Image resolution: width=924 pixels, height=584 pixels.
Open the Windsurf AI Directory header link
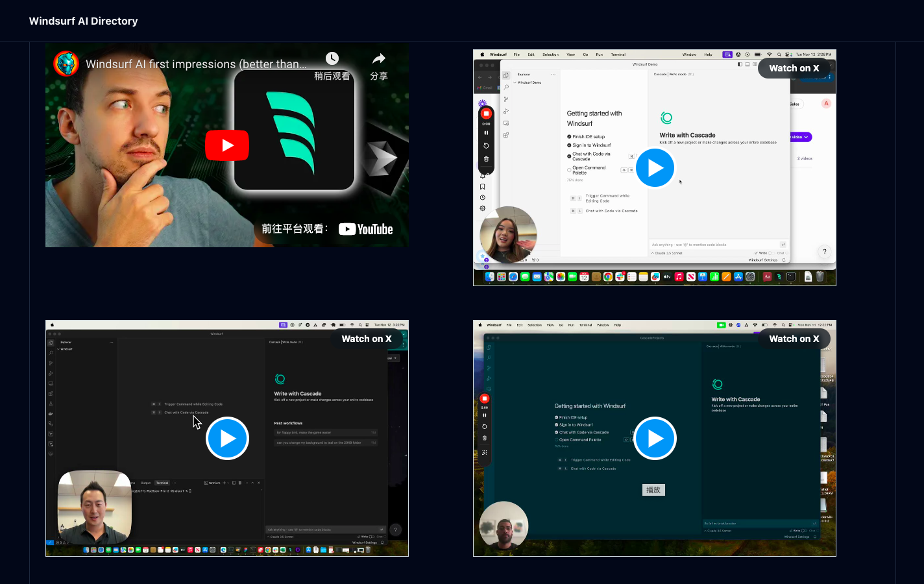tap(83, 21)
